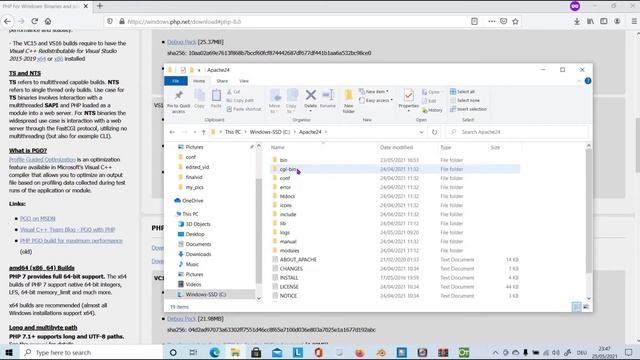Click the Cut ribbon command
This screenshot has width=640, height=360.
click(234, 92)
